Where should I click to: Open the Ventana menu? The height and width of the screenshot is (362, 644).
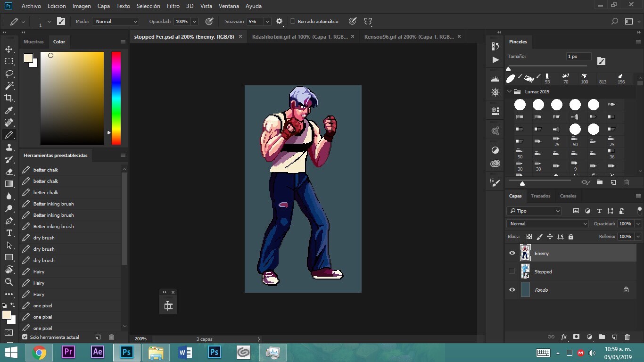229,6
